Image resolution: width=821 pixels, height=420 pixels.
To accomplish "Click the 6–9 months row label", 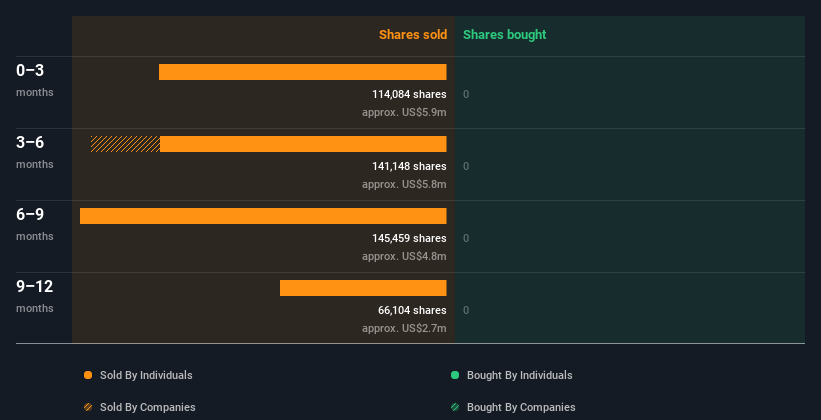I will tap(35, 224).
